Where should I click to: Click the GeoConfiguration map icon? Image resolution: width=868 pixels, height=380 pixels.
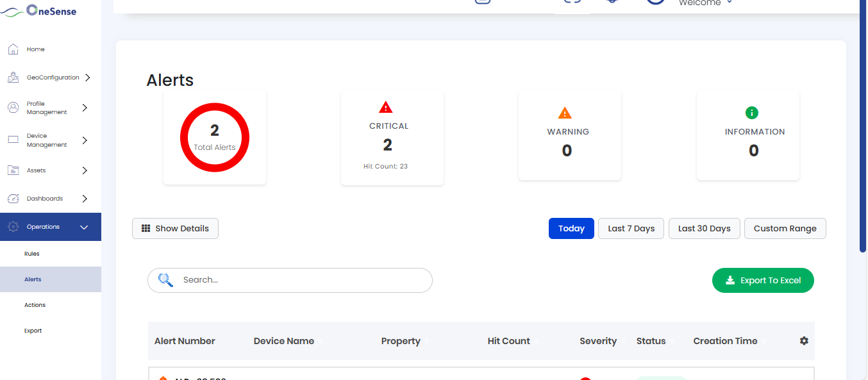coord(13,78)
